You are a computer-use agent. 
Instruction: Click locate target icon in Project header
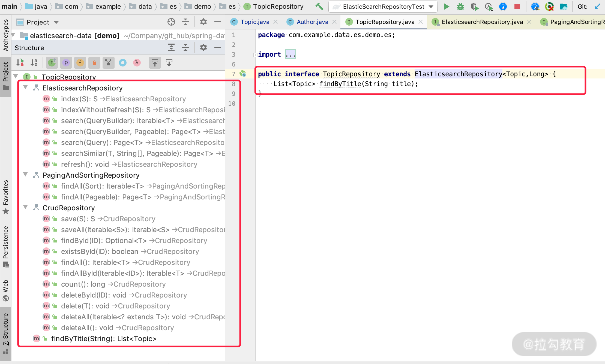171,22
